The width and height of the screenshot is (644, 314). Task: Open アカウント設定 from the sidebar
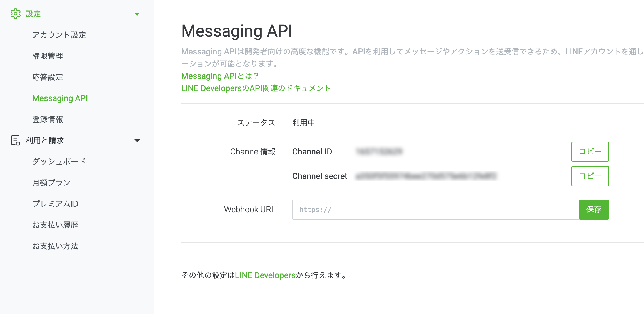point(59,35)
